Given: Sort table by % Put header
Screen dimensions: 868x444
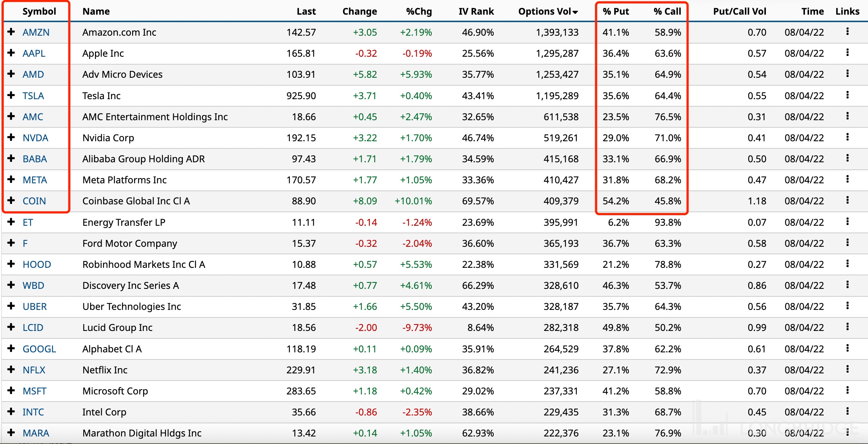Looking at the screenshot, I should tap(616, 11).
